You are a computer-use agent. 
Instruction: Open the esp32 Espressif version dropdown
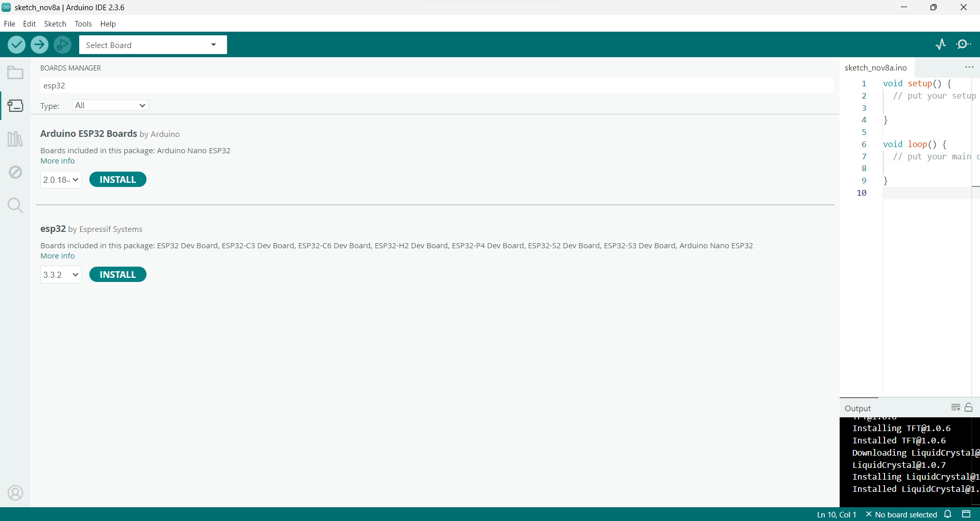[x=61, y=275]
